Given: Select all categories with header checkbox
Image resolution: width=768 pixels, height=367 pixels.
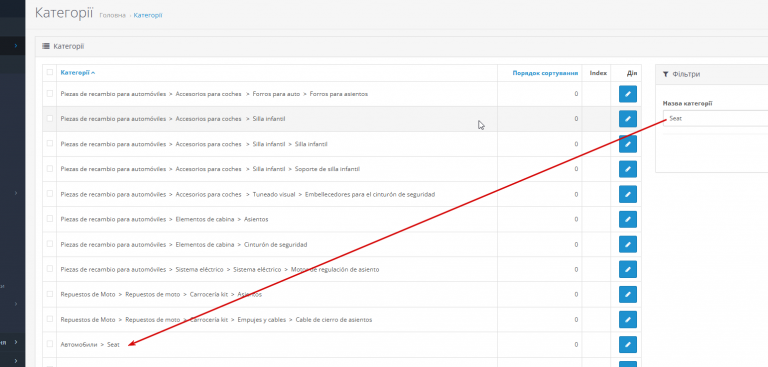Looking at the screenshot, I should 49,73.
